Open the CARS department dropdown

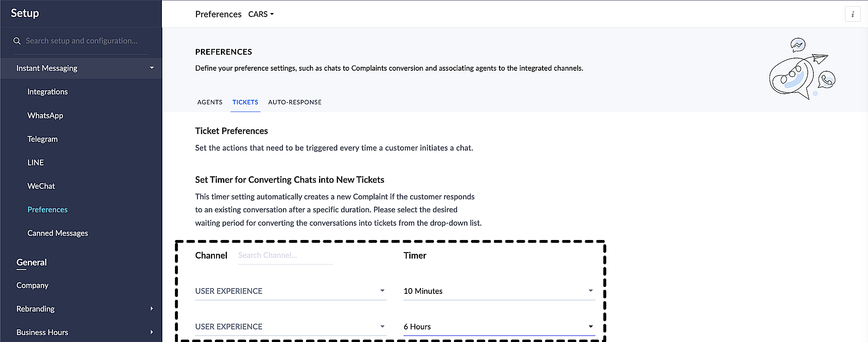[x=261, y=14]
